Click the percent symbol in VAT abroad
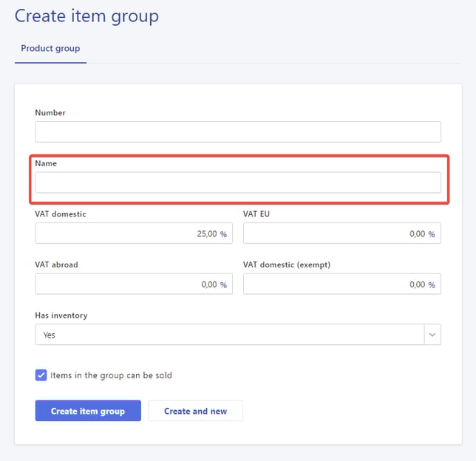 [x=223, y=285]
